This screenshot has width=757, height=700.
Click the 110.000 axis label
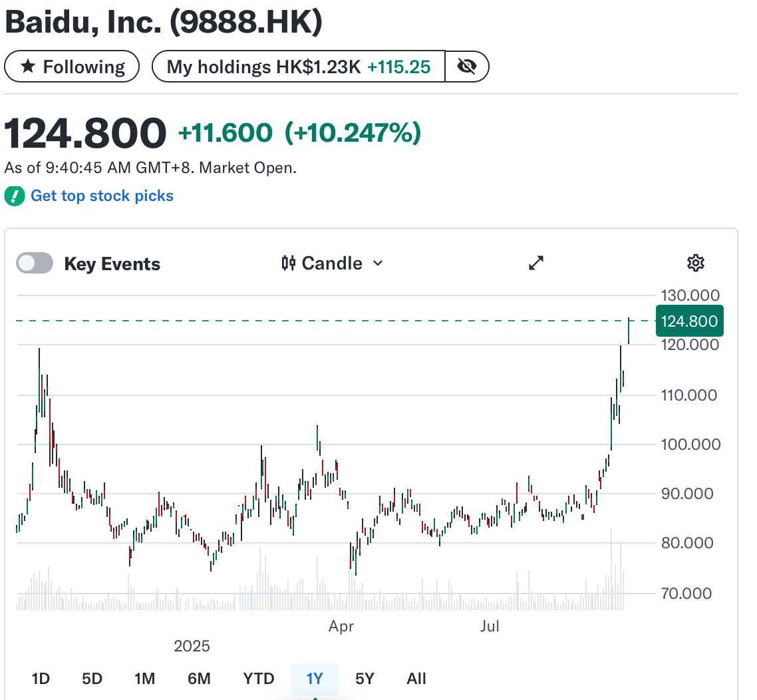tap(689, 395)
